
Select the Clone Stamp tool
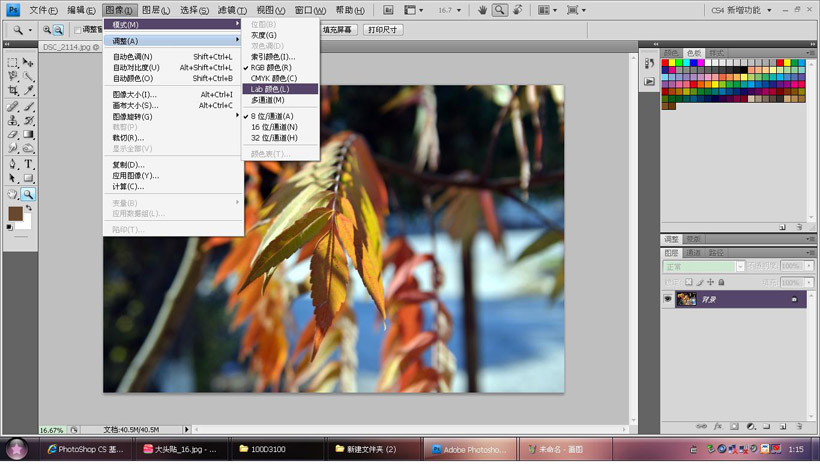point(13,121)
